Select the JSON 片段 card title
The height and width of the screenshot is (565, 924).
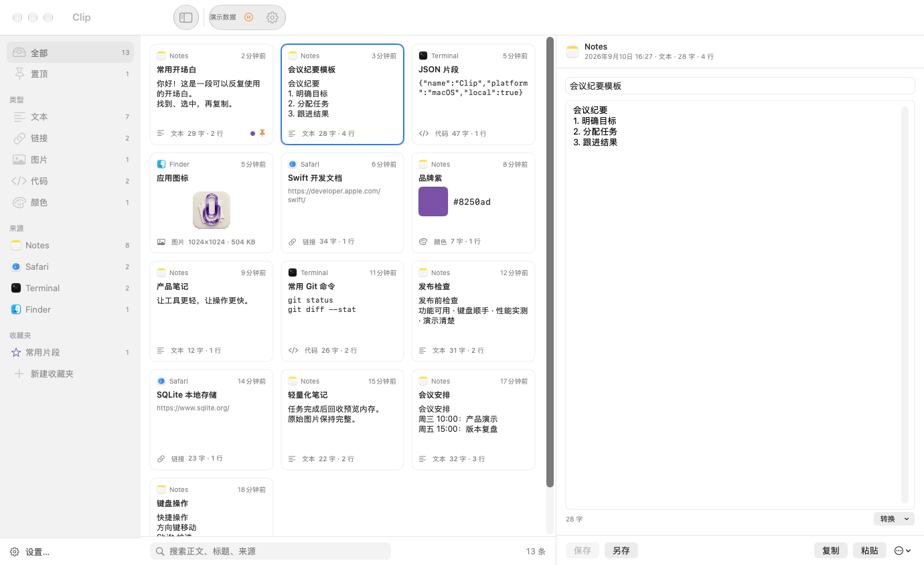[x=439, y=70]
